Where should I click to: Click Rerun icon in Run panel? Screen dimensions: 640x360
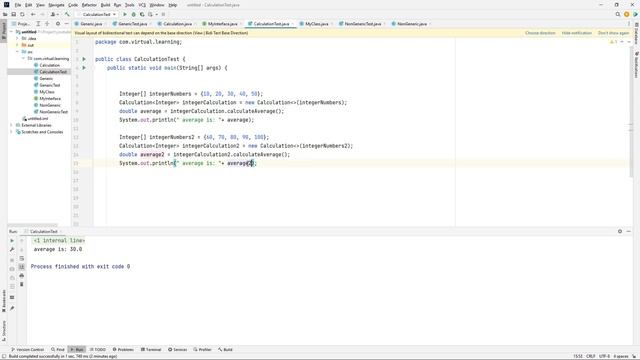[12, 241]
